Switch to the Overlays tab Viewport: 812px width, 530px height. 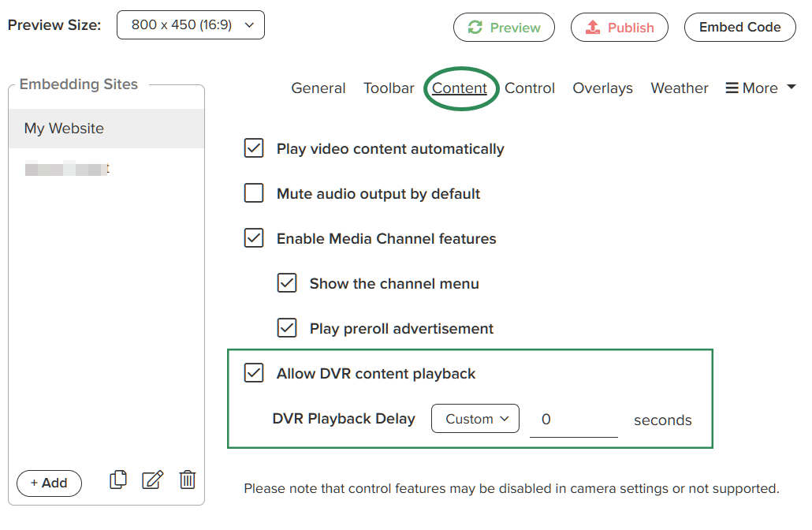point(602,88)
